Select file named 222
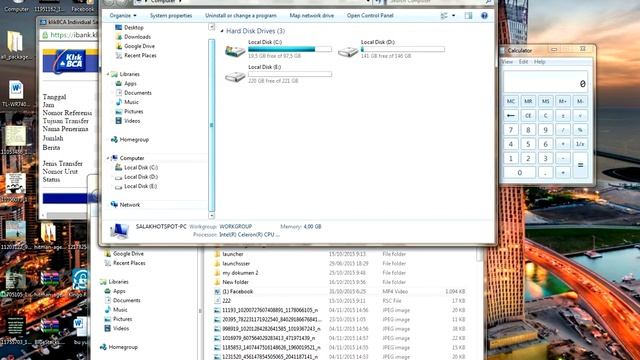The width and height of the screenshot is (640, 360). pos(222,301)
